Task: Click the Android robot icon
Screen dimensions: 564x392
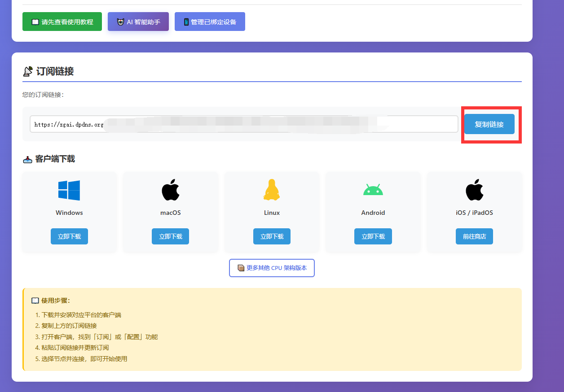Action: pos(373,190)
